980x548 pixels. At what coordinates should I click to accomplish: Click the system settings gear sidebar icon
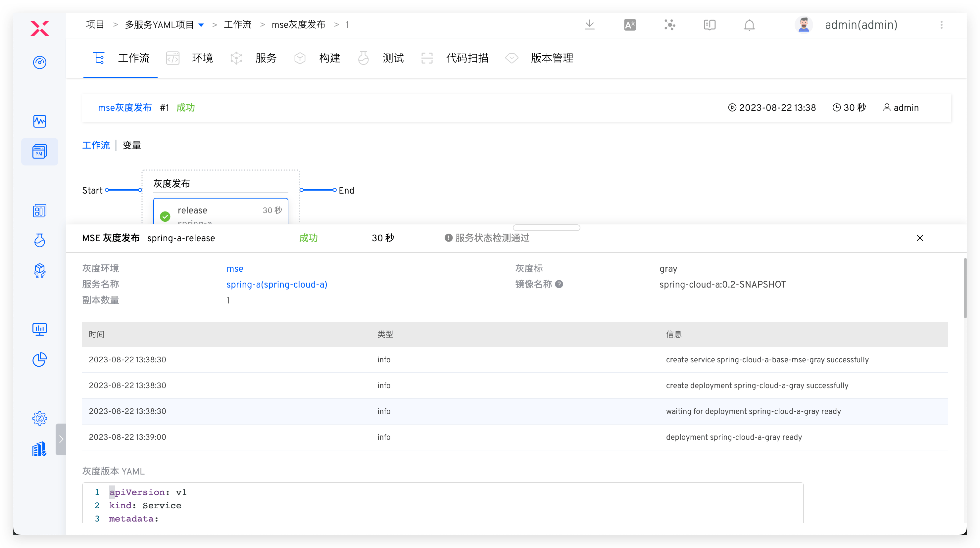pos(40,418)
